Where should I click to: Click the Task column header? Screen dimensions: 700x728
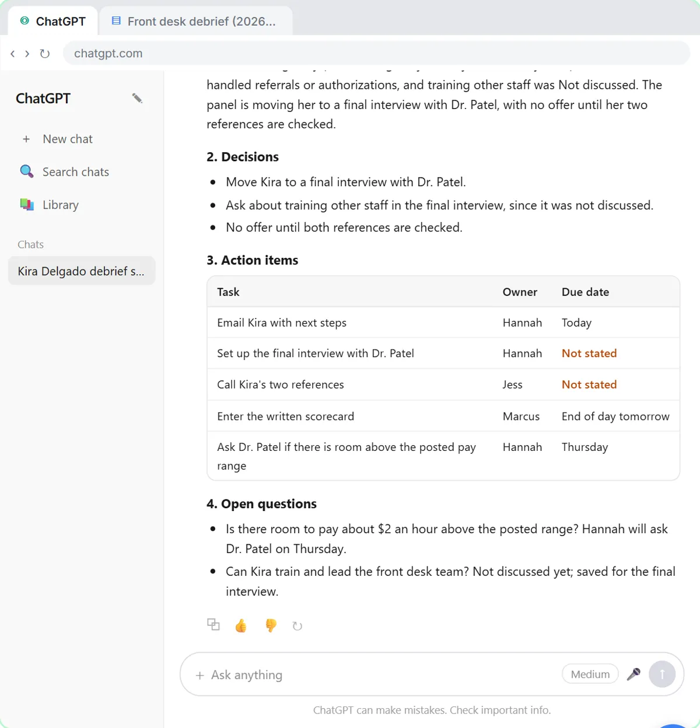coord(228,292)
